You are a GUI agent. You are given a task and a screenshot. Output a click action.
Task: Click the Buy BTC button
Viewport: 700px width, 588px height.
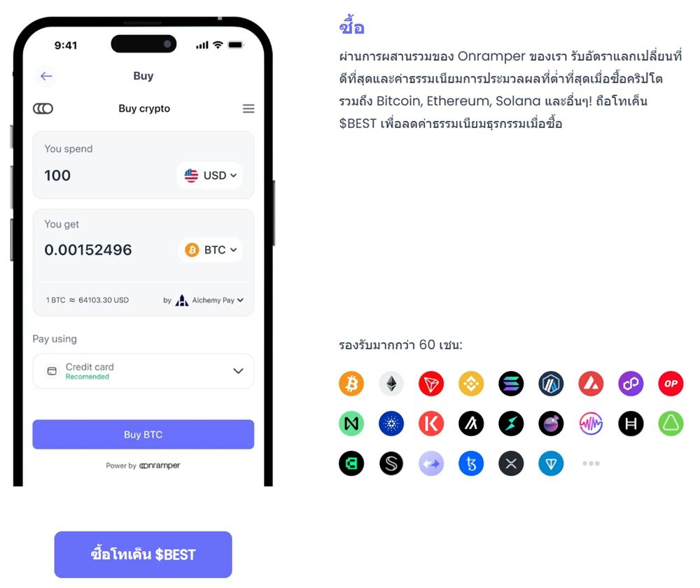coord(143,435)
